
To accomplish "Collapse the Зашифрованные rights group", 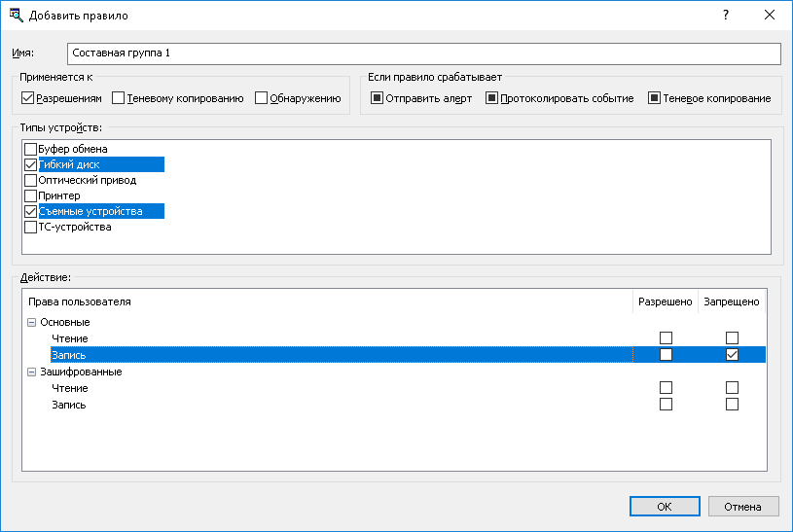I will pos(32,372).
